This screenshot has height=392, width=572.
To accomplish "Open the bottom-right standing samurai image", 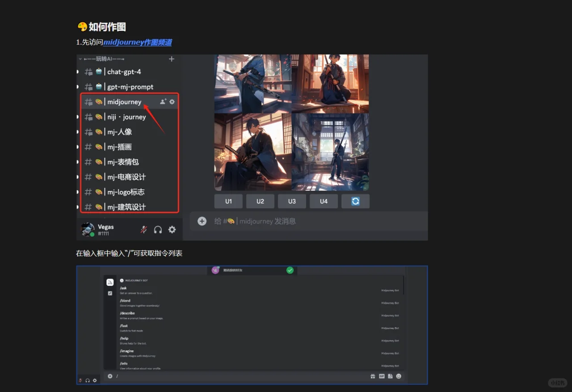I will pos(331,152).
